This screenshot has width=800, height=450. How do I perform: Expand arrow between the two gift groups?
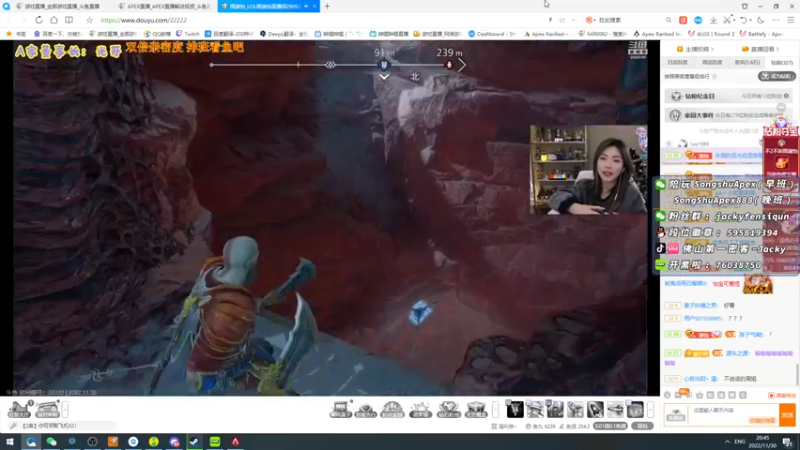pyautogui.click(x=495, y=409)
